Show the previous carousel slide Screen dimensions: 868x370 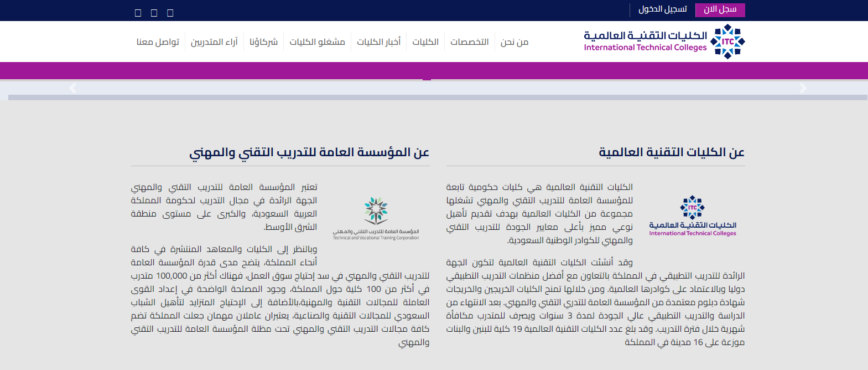click(72, 88)
